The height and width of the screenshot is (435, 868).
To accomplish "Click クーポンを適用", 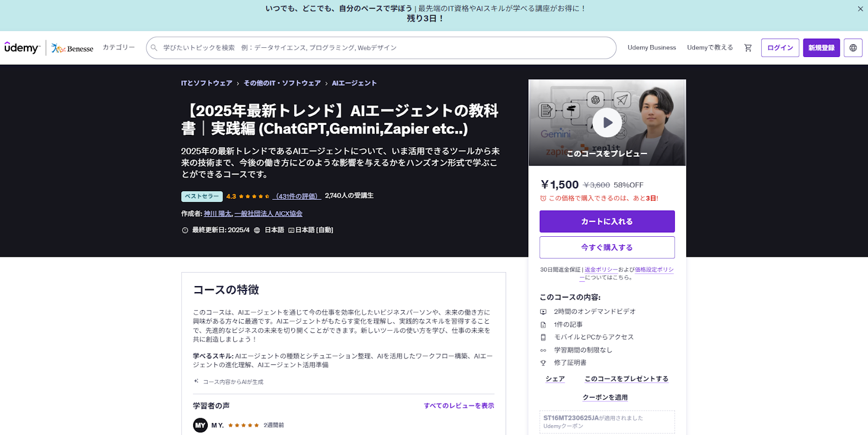I will [605, 398].
